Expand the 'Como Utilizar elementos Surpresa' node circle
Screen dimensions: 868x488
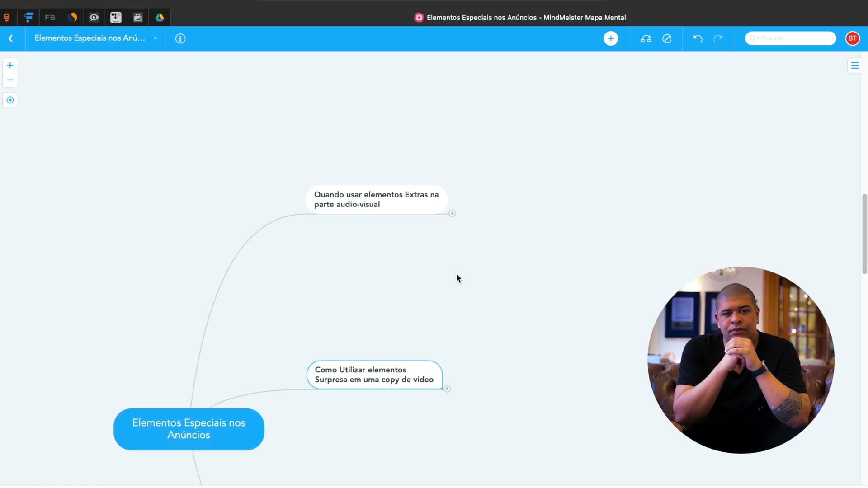click(447, 389)
